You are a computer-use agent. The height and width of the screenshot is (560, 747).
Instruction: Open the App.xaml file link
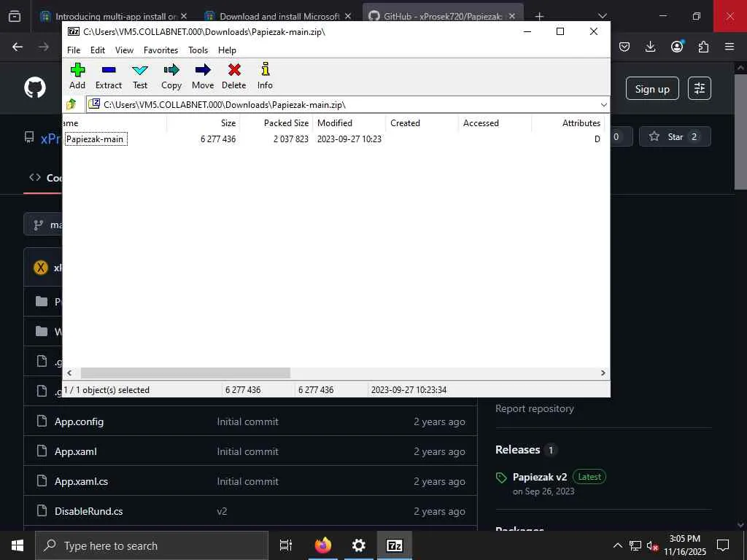pos(76,451)
